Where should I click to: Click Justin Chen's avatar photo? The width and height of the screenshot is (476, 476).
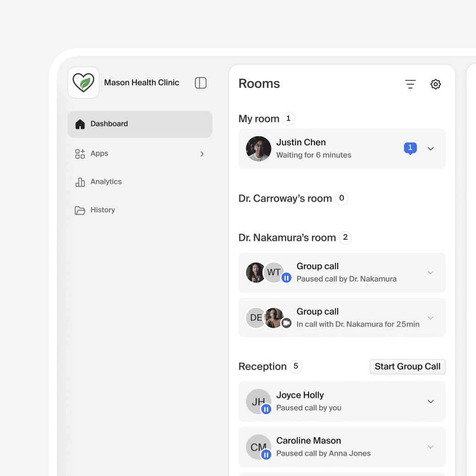259,149
